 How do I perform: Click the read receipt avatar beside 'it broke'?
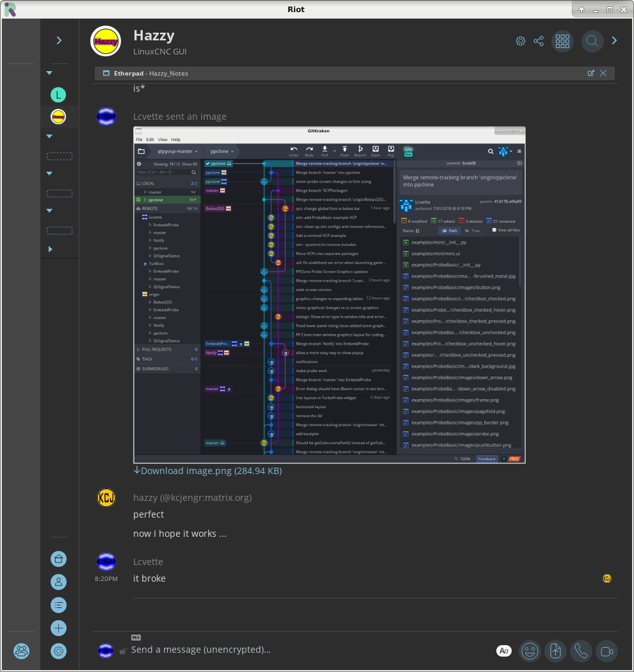point(607,578)
